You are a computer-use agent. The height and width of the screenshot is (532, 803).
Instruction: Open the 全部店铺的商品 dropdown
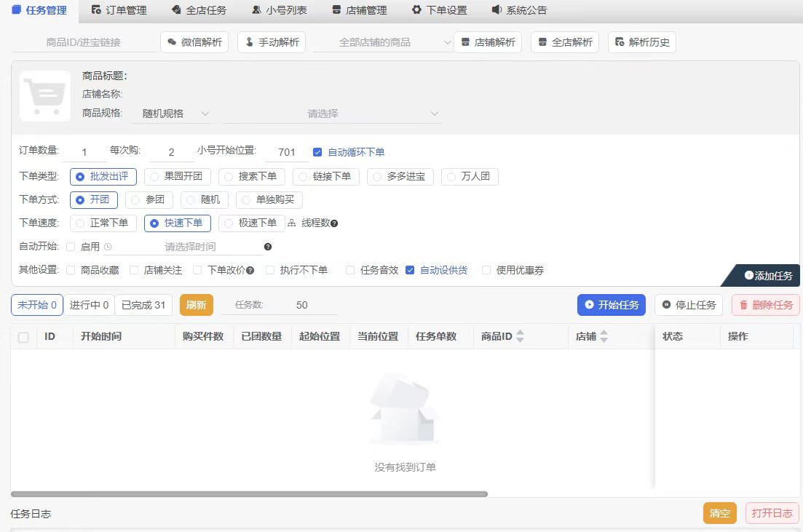pyautogui.click(x=383, y=42)
